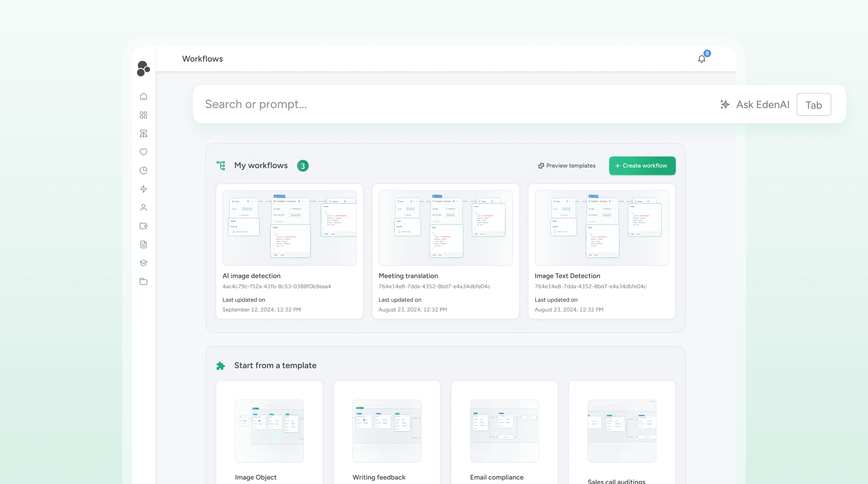Open the folder icon in the sidebar

pos(143,281)
